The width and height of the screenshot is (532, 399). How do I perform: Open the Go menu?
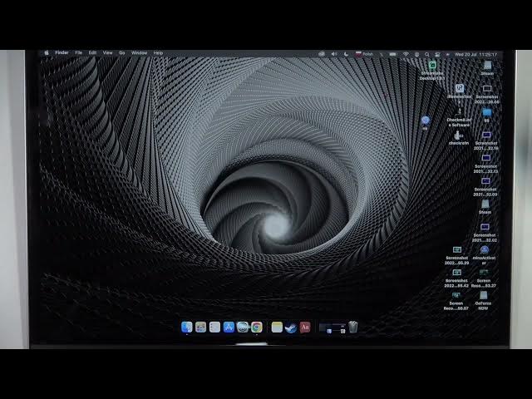point(122,53)
